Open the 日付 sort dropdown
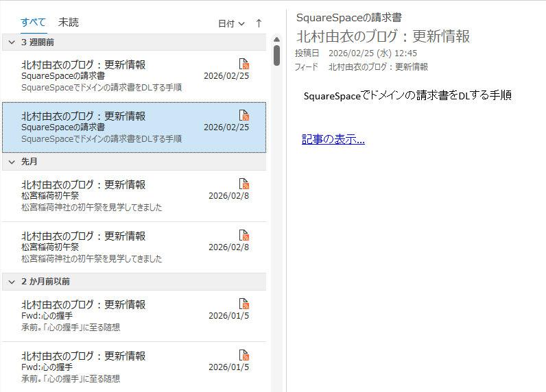Screen dimensions: 546x392 [x=231, y=24]
